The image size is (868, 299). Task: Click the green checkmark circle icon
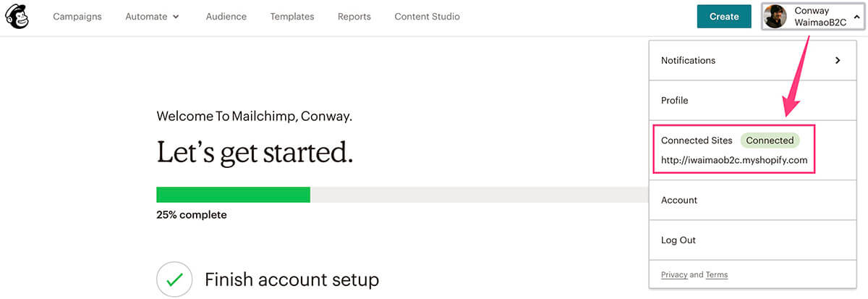[x=174, y=279]
